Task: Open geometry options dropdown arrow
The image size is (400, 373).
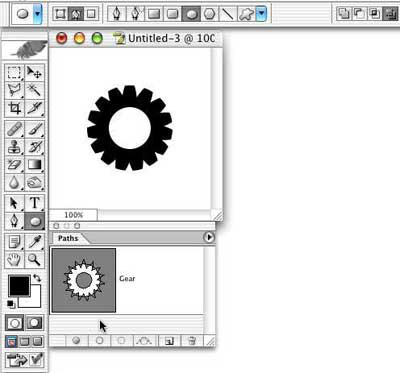Action: tap(262, 14)
